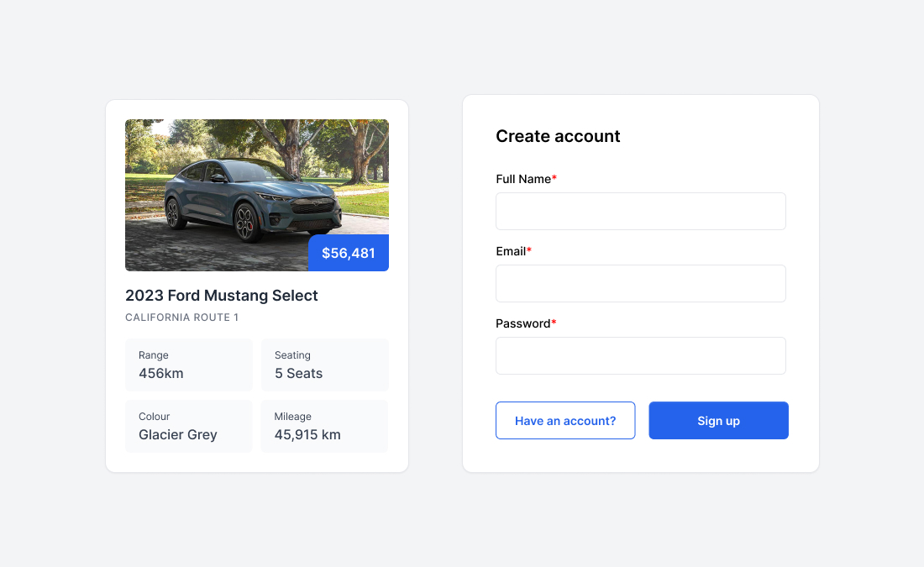Select the 2023 Ford Mustang Select title
The height and width of the screenshot is (567, 924).
(222, 296)
